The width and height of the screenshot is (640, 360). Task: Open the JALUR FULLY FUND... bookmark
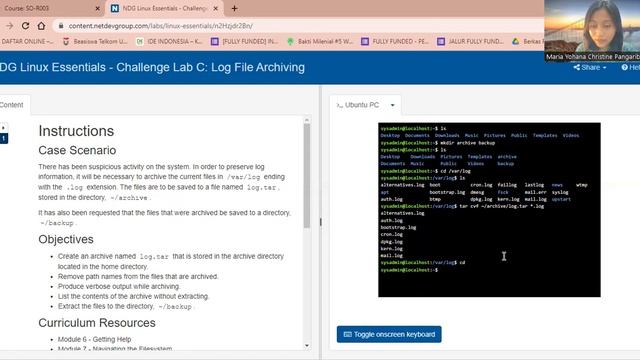[x=470, y=41]
